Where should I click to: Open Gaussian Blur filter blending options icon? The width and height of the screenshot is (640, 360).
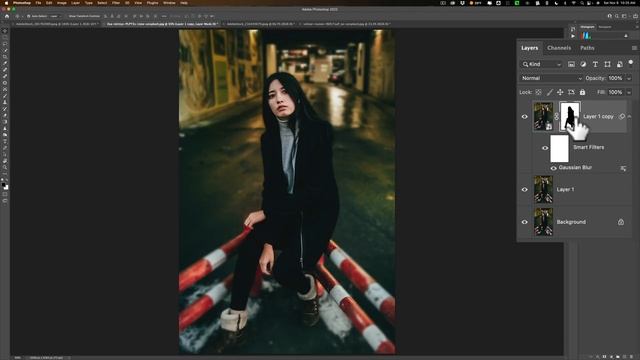(623, 168)
